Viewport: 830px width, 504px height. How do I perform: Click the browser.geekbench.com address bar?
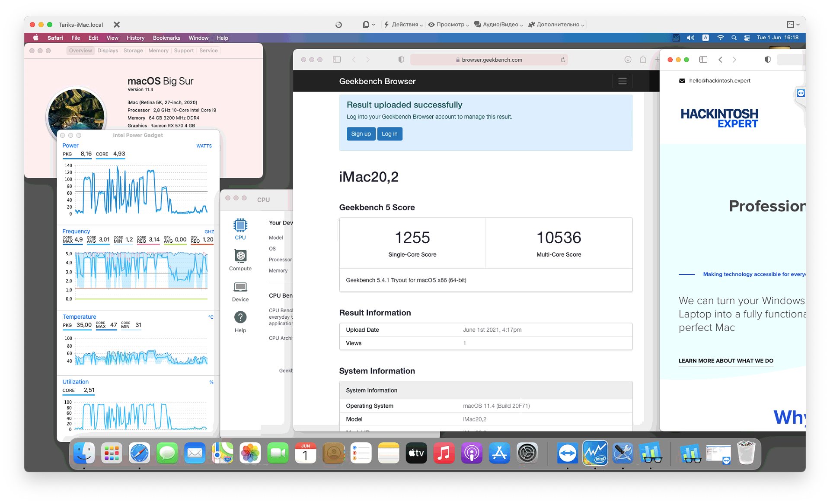coord(489,60)
